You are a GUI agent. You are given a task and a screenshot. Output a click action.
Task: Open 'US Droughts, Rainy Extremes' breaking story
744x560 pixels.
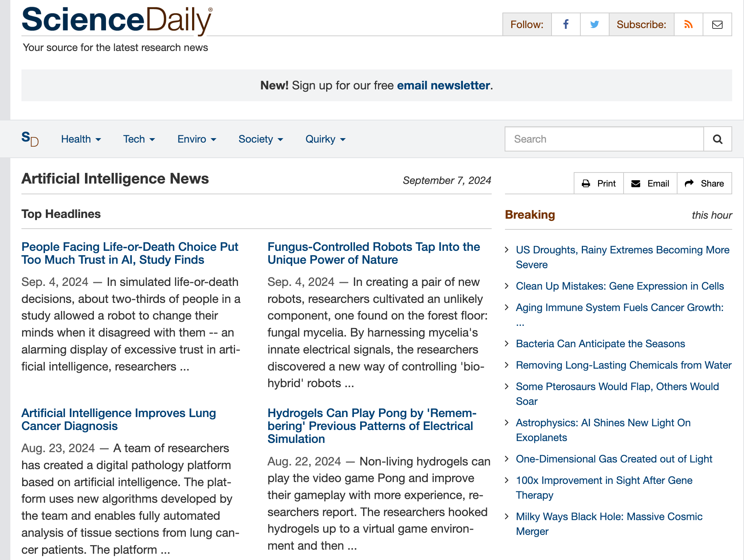pyautogui.click(x=622, y=257)
